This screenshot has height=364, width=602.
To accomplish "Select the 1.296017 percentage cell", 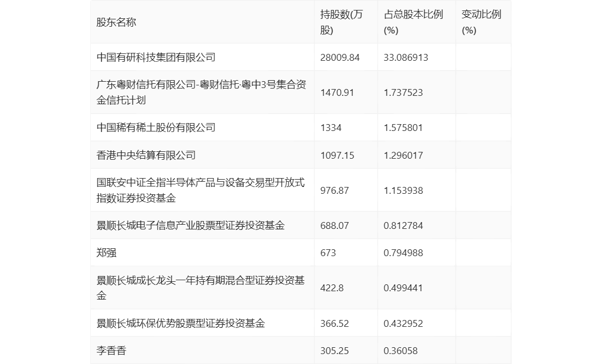I will click(403, 156).
